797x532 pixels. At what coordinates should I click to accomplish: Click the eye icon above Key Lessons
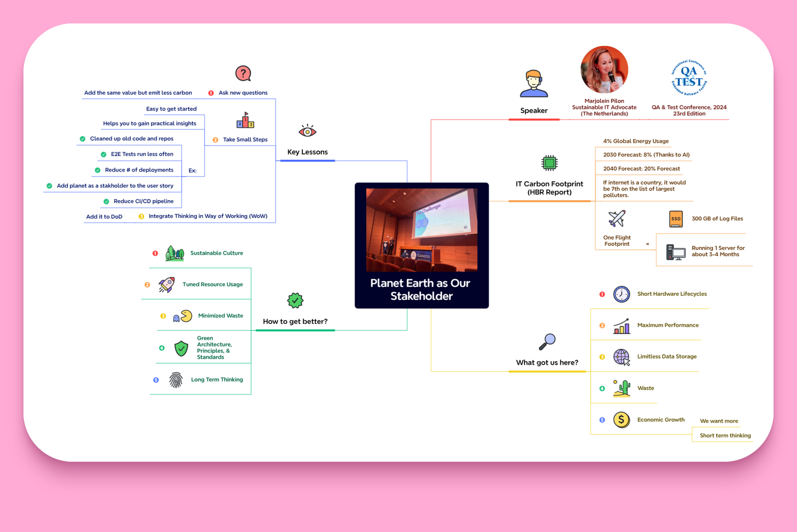[x=307, y=131]
